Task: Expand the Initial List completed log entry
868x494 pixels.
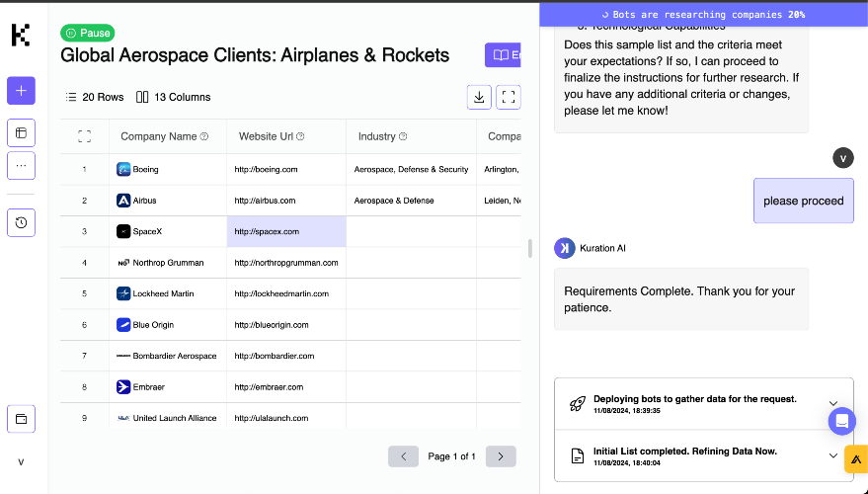Action: point(833,455)
